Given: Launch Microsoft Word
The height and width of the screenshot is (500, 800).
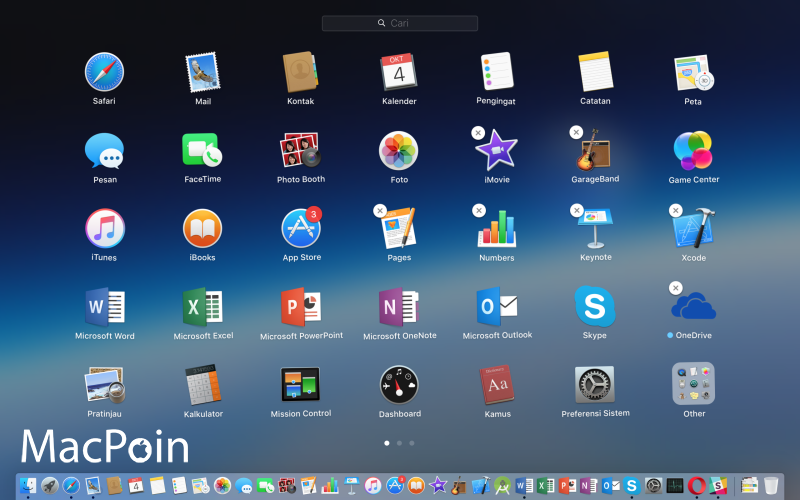Looking at the screenshot, I should pyautogui.click(x=104, y=306).
